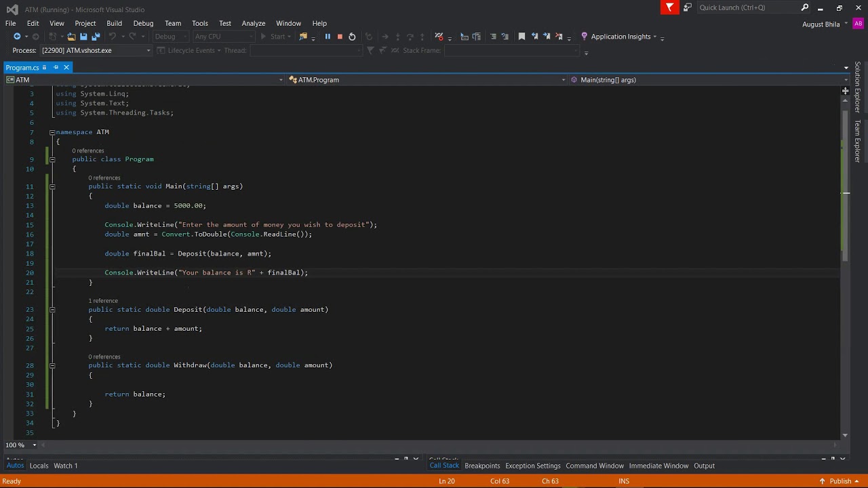Toggle pin on Program.cs tab
Screen dimensions: 868x488
[x=56, y=68]
